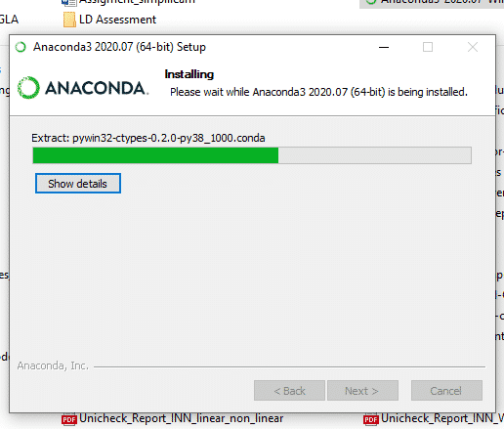This screenshot has width=504, height=429.
Task: Click the Anaconda3 2020.07 (64-bit) Setup title text
Action: coord(119,47)
